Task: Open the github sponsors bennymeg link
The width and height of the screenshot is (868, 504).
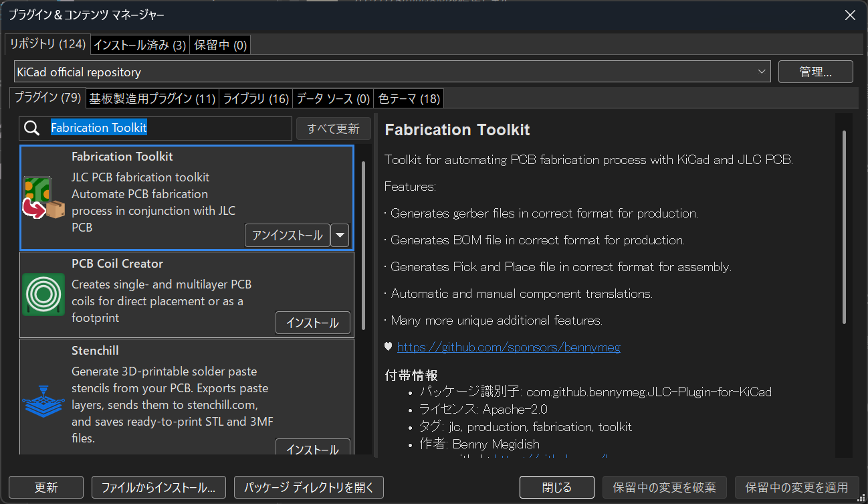Action: coord(509,347)
